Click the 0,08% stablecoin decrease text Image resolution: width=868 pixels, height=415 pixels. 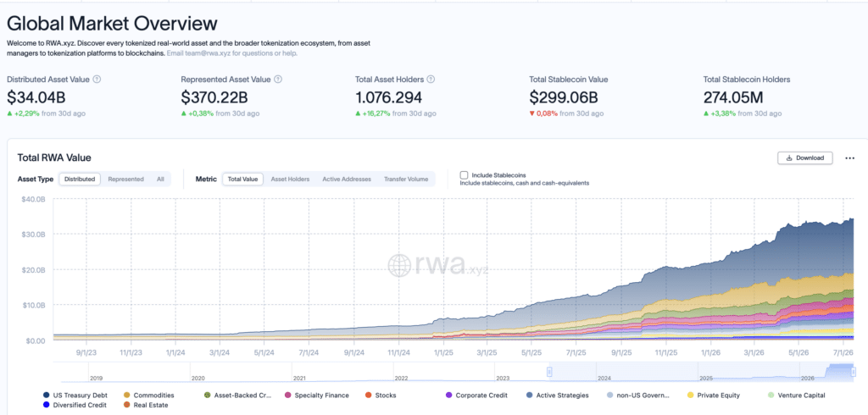[547, 113]
